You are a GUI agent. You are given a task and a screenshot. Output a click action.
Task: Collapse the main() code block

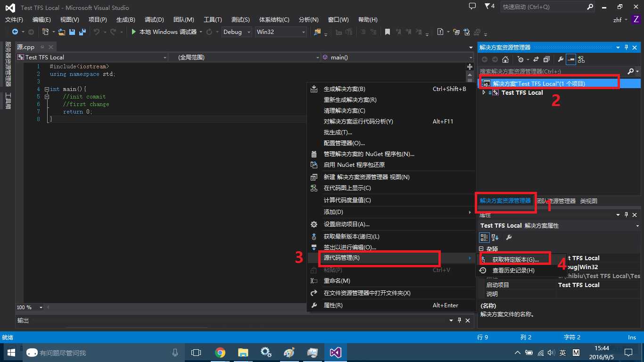[x=46, y=89]
